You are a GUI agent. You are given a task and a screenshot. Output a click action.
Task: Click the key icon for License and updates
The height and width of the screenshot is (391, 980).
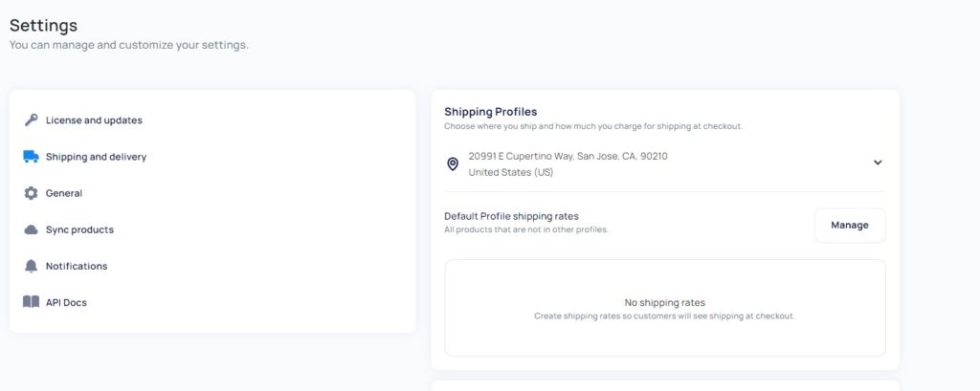tap(31, 119)
